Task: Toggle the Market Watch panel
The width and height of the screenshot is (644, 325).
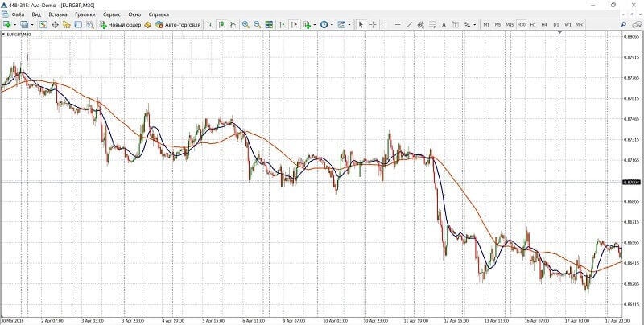Action: click(43, 25)
